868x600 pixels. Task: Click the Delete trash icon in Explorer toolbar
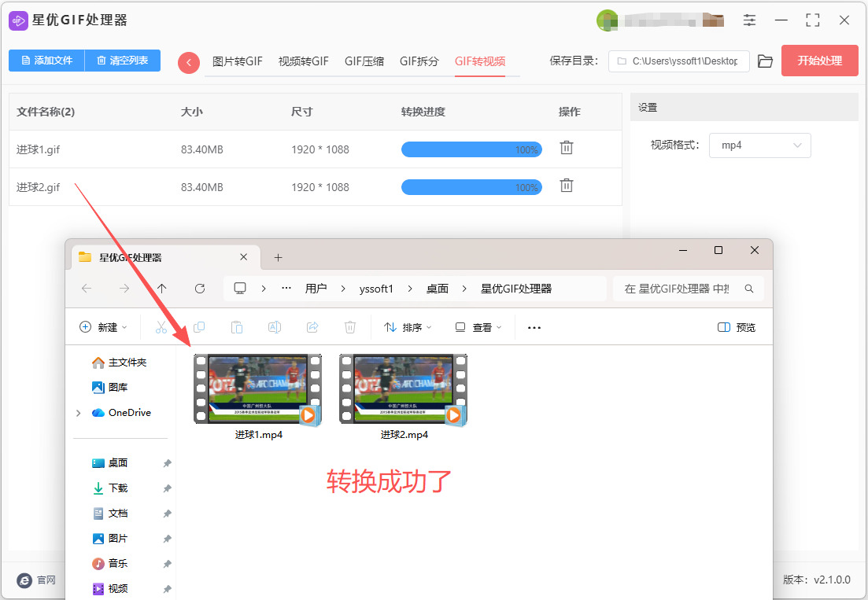[x=350, y=327]
